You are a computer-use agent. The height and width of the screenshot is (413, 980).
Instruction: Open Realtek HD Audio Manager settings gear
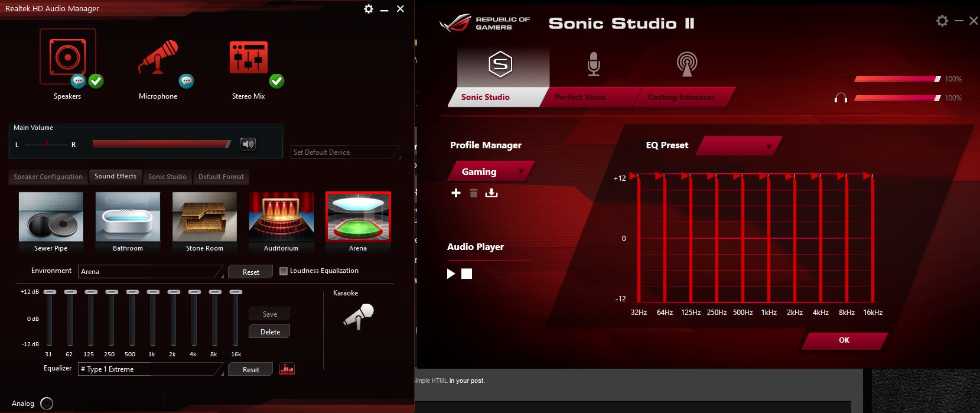pyautogui.click(x=369, y=9)
